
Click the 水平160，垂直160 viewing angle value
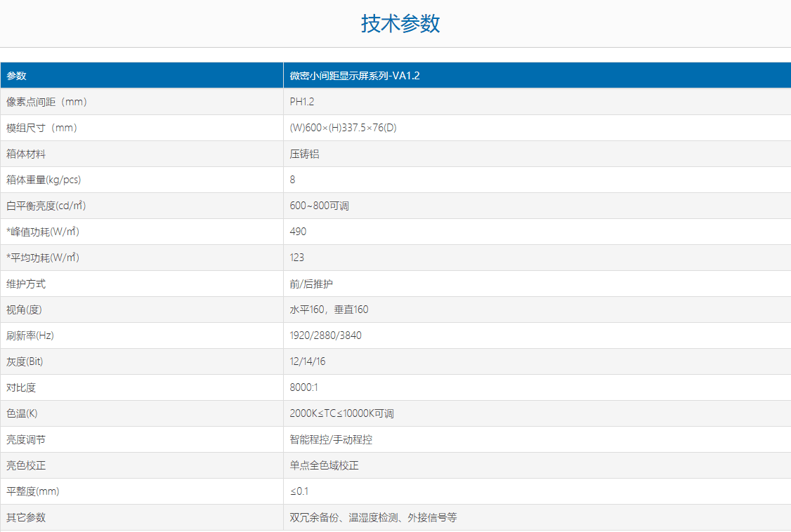(329, 310)
